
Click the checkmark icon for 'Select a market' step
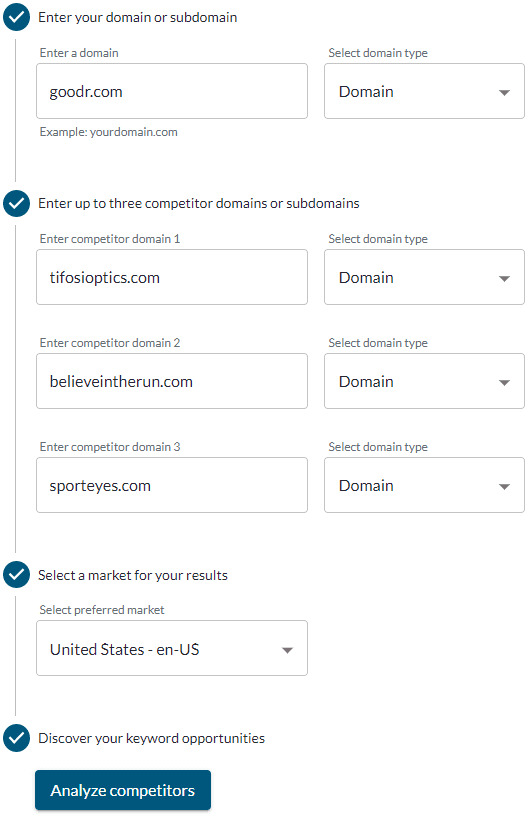pos(16,575)
